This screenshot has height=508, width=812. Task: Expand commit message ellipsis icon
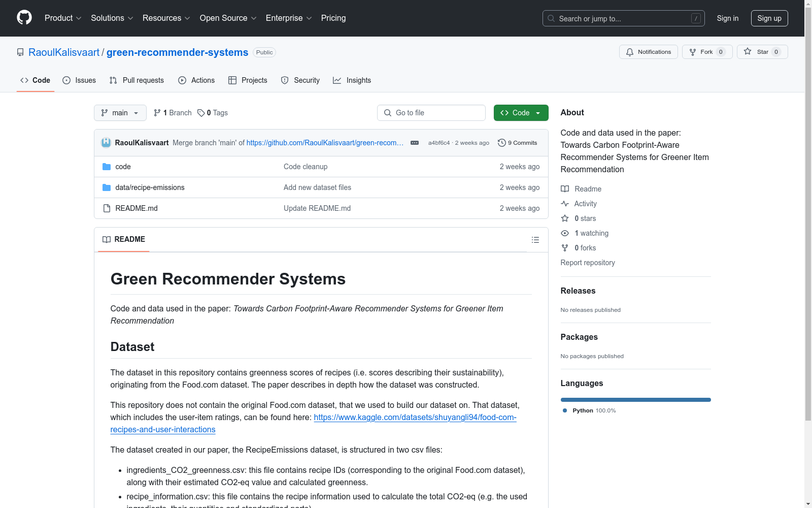[x=415, y=143]
